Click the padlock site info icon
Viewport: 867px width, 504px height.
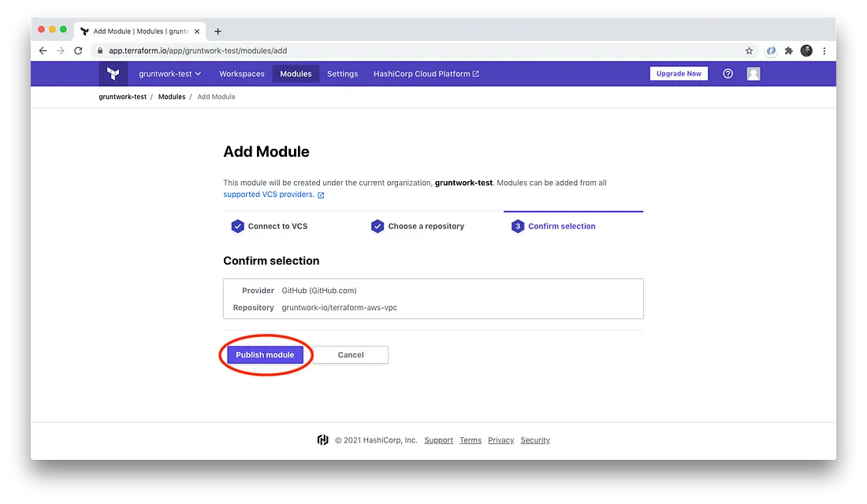[100, 51]
